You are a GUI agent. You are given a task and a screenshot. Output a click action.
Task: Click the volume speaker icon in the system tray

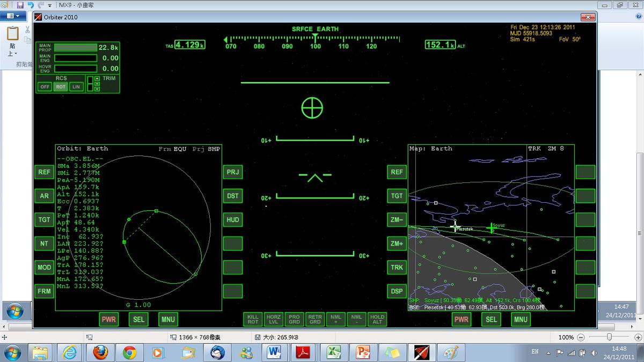point(594,353)
